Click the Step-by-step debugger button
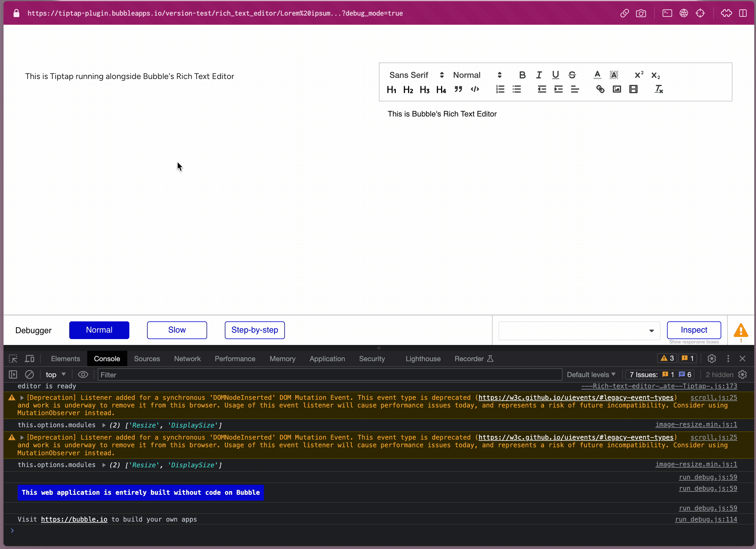 (254, 330)
